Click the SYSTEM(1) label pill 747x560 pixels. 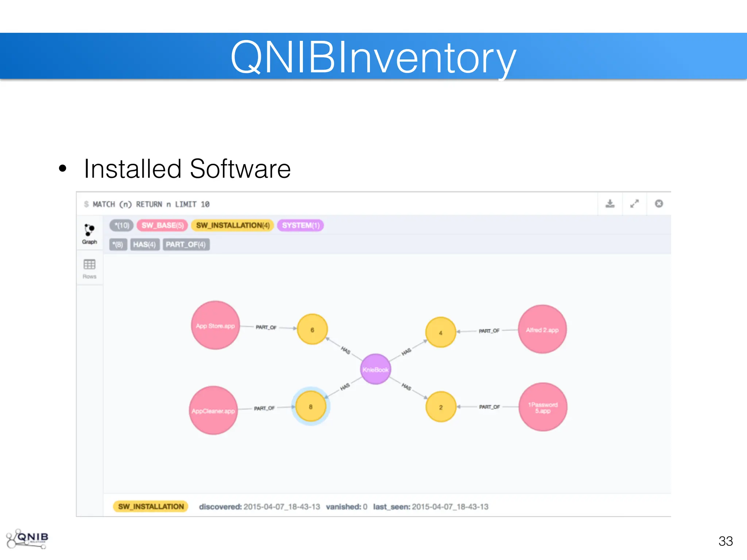[301, 225]
